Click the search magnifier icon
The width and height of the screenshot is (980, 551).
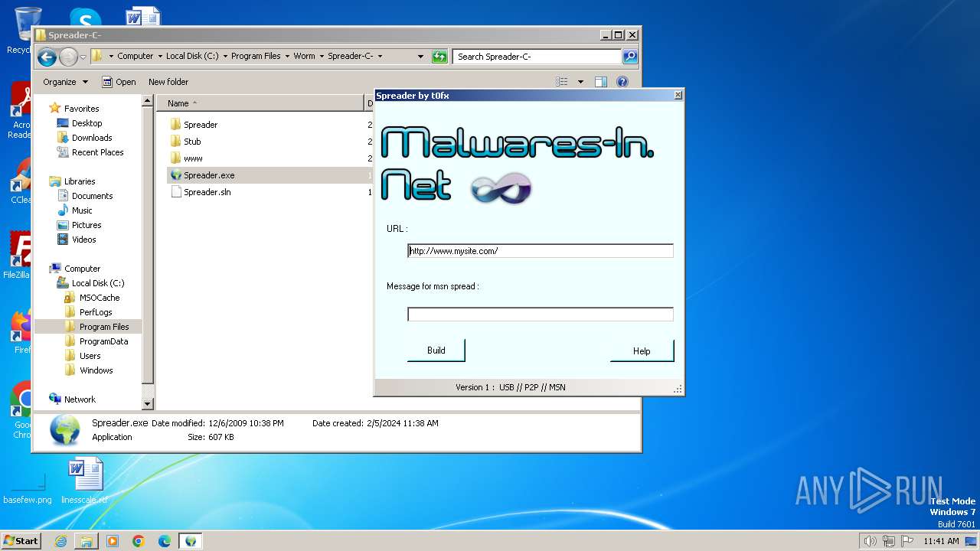(x=629, y=56)
